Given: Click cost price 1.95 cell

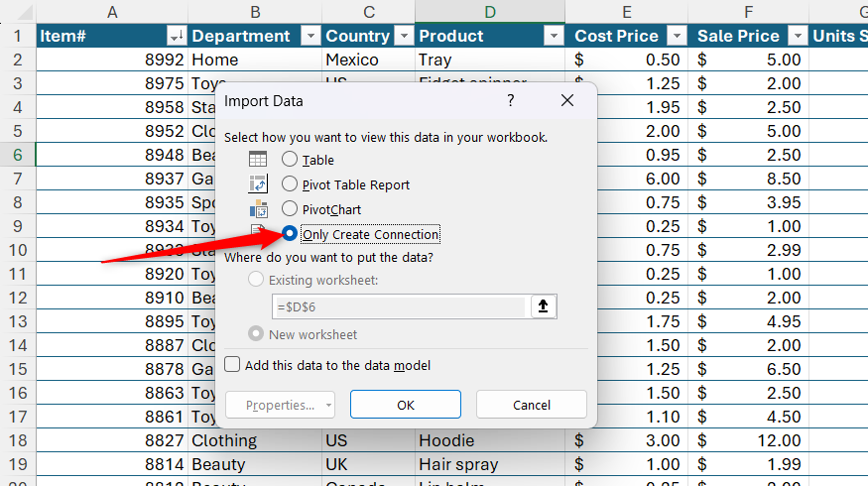Looking at the screenshot, I should 642,107.
